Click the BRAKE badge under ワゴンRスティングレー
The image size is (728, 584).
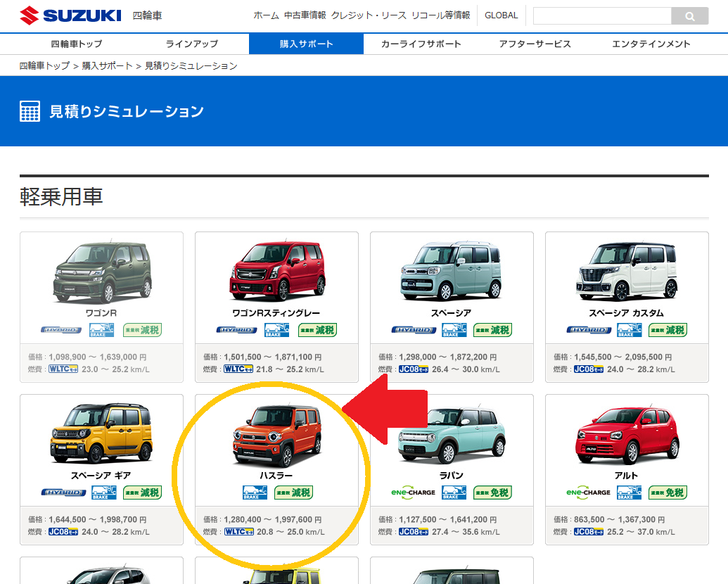tap(276, 330)
